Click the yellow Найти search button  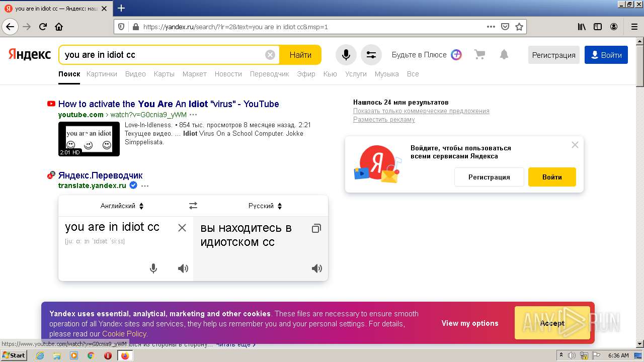[300, 55]
